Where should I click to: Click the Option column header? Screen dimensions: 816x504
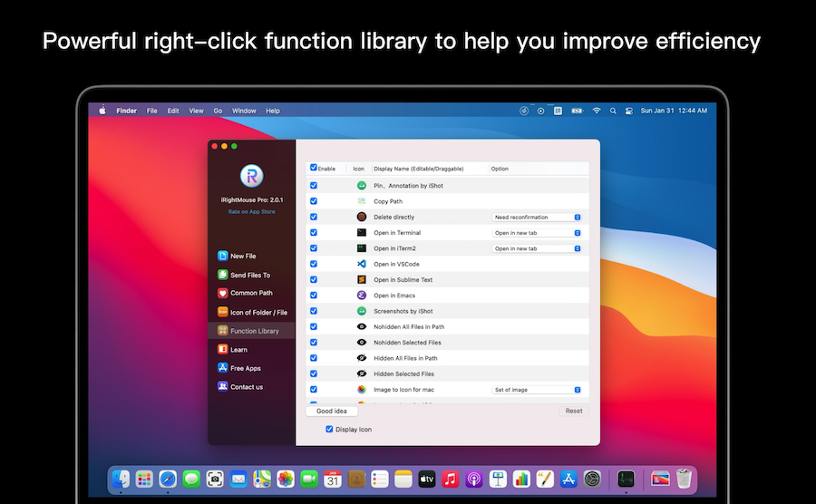click(x=500, y=169)
